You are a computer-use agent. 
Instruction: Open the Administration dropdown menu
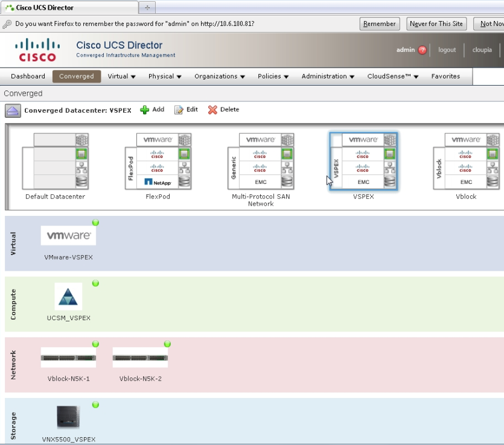[x=328, y=77]
